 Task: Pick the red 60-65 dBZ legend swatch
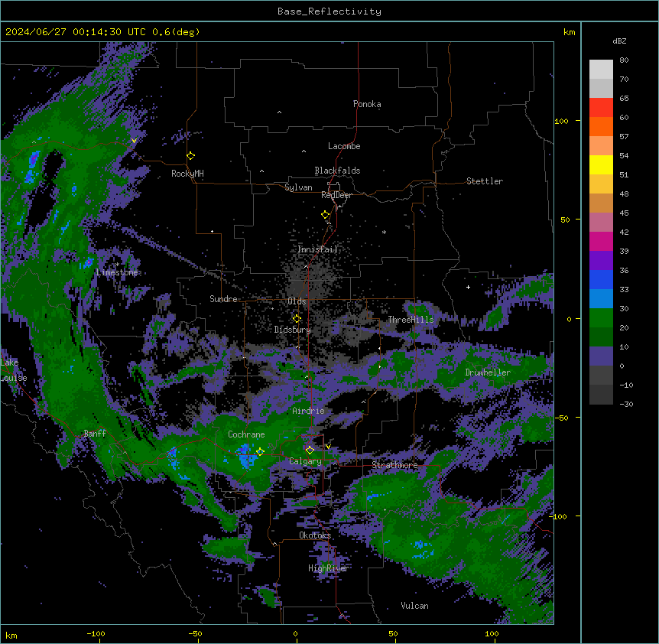(601, 108)
